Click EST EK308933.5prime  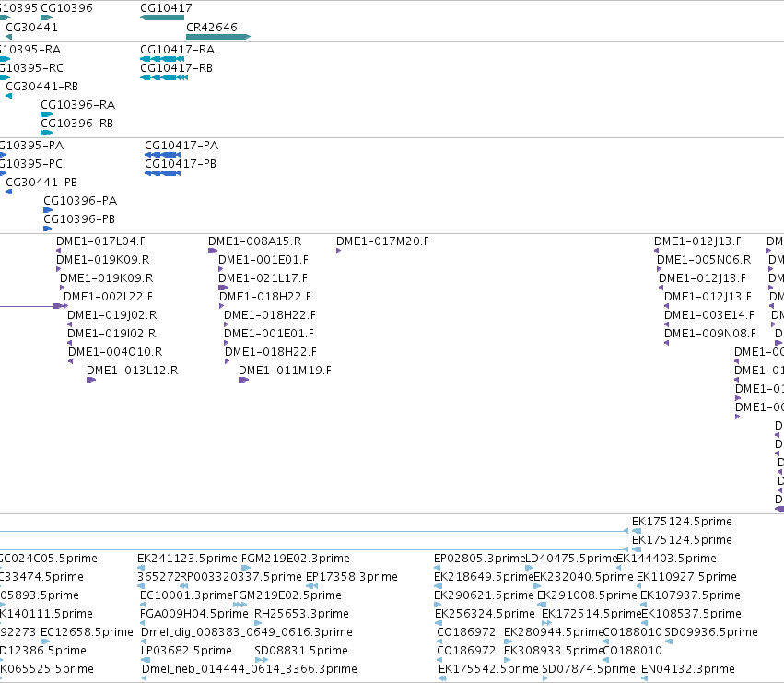tap(554, 651)
